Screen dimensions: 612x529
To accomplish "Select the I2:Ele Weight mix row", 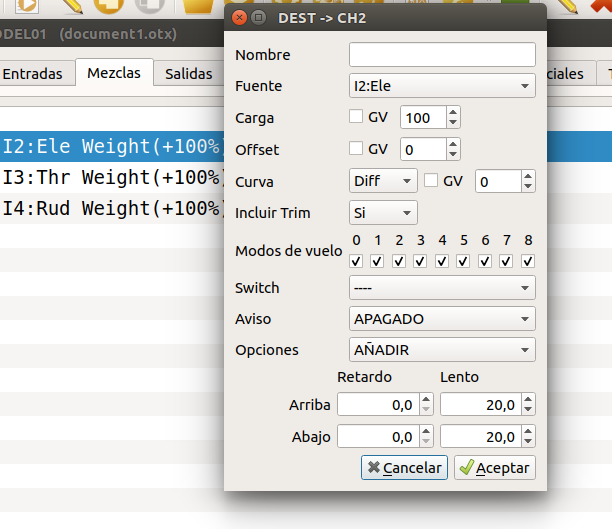I will pyautogui.click(x=112, y=146).
